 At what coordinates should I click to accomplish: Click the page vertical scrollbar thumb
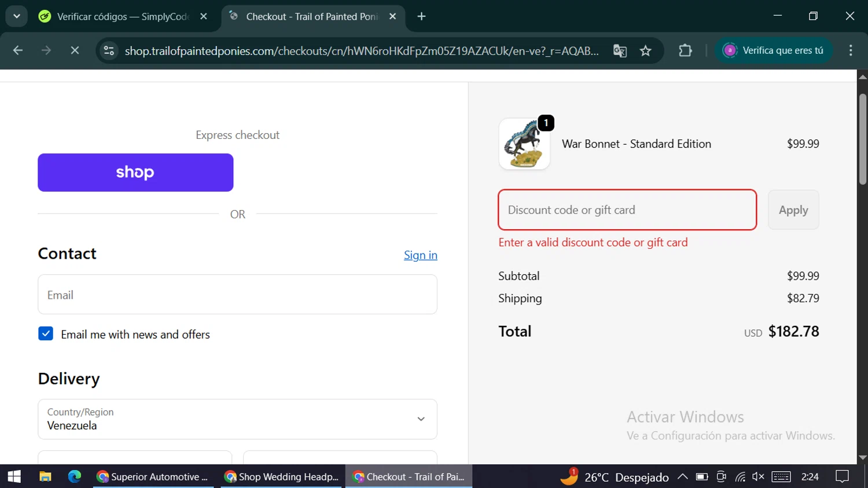[863, 139]
